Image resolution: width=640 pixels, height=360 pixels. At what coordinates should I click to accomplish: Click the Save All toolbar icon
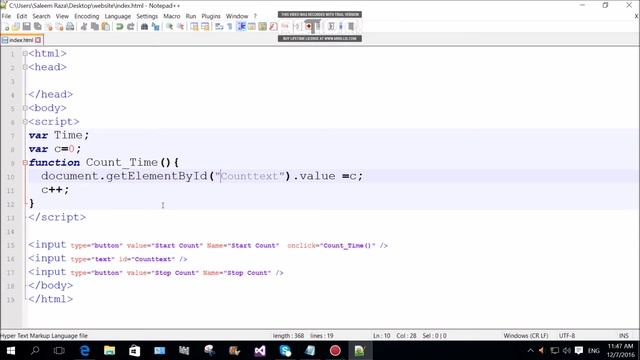(38, 27)
